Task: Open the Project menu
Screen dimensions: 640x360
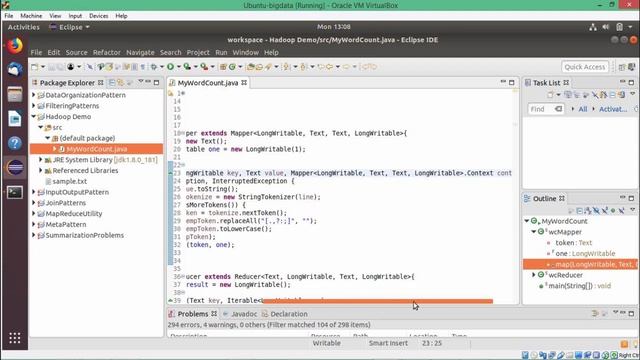Action: pyautogui.click(x=198, y=52)
